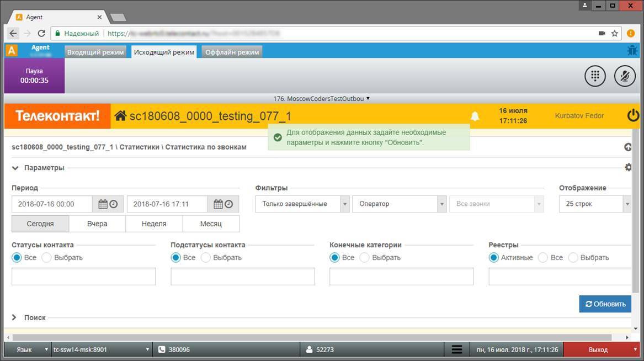Image resolution: width=644 pixels, height=361 pixels.
Task: Click the hamburger menu in status bar
Action: click(457, 349)
